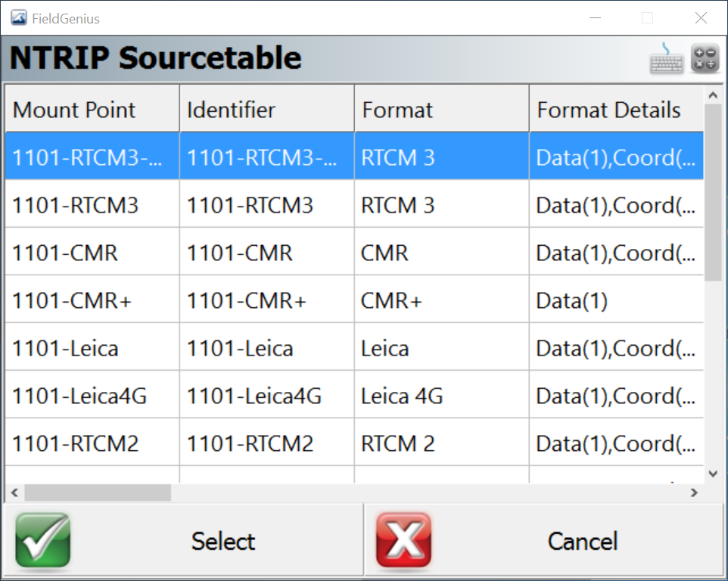Screen dimensions: 728x581
Task: Click the FieldGenius app icon in title bar
Action: (x=18, y=18)
